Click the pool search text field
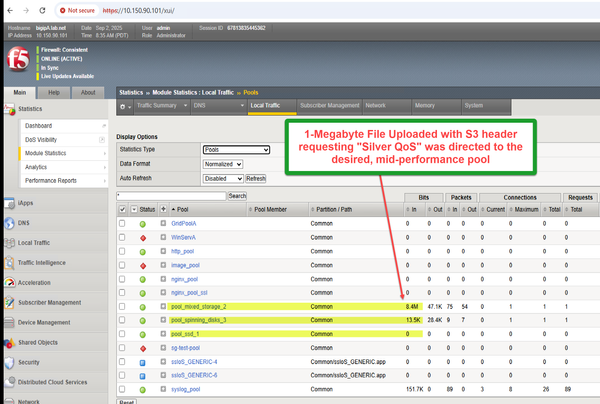 click(170, 196)
